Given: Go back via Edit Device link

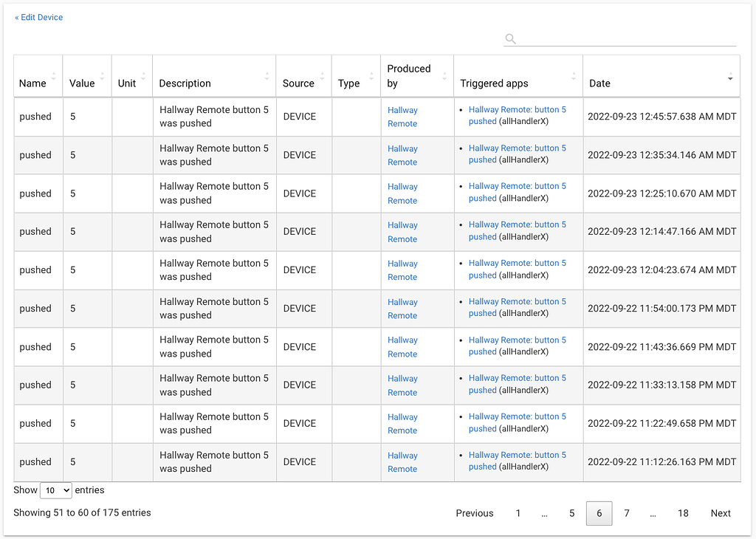Looking at the screenshot, I should click(39, 17).
